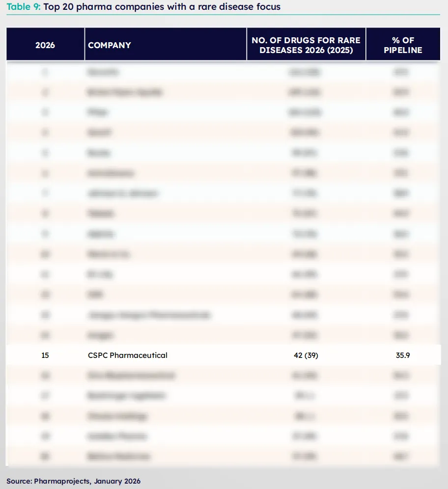
Task: Click the "CSPC Pharmaceutical" company name
Action: tap(128, 355)
